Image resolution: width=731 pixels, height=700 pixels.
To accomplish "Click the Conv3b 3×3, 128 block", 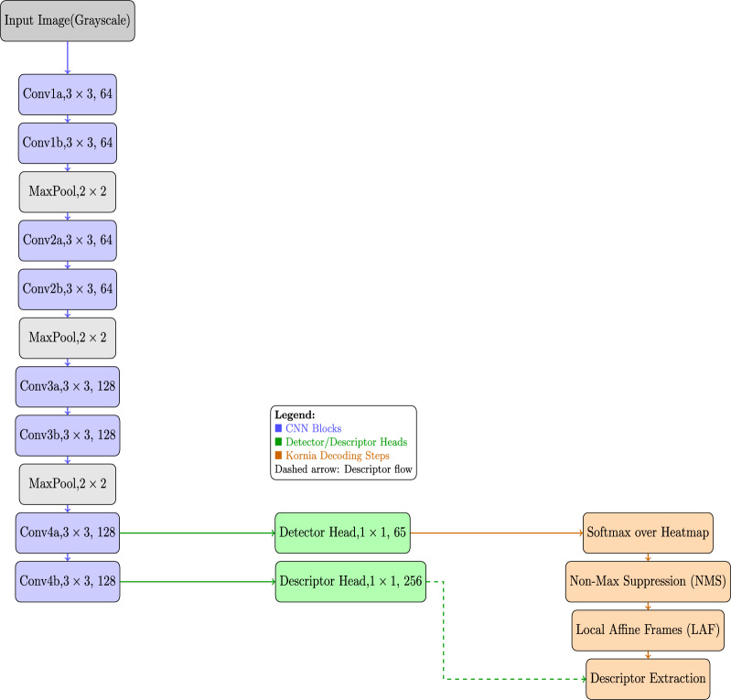I will [68, 436].
